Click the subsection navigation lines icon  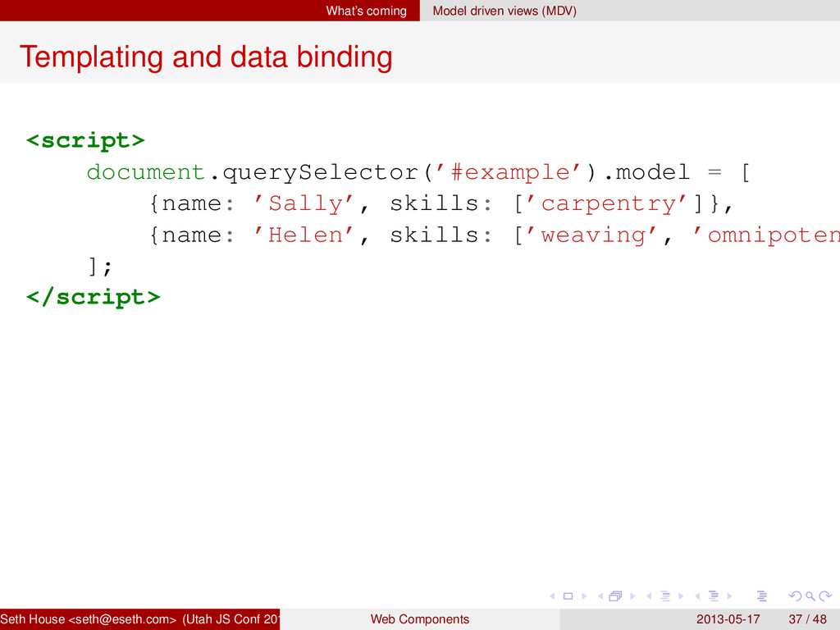(664, 596)
